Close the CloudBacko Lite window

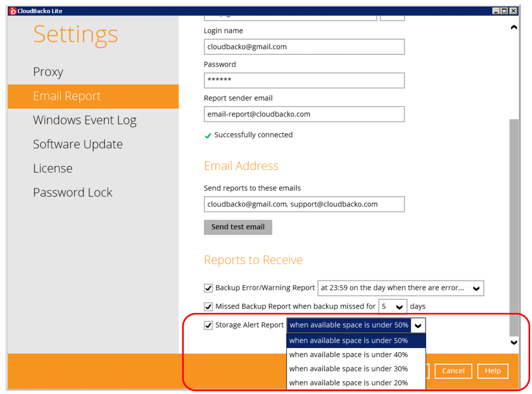tap(513, 11)
